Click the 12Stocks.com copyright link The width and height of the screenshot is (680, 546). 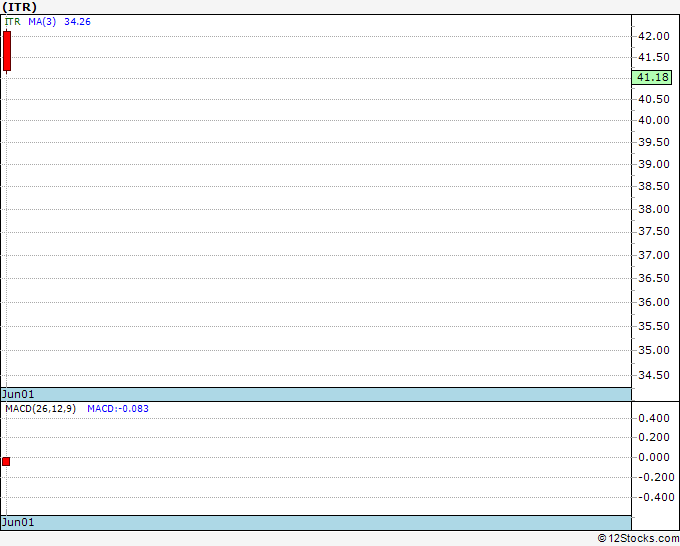(638, 539)
